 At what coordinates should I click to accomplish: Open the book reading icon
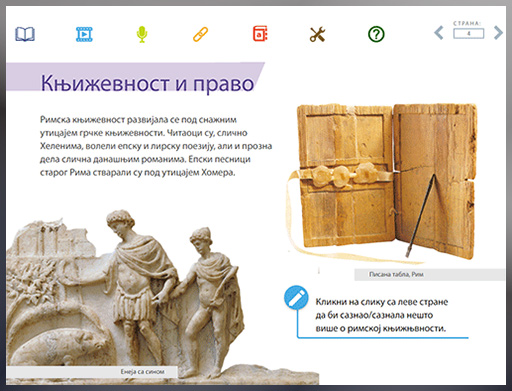[x=25, y=34]
